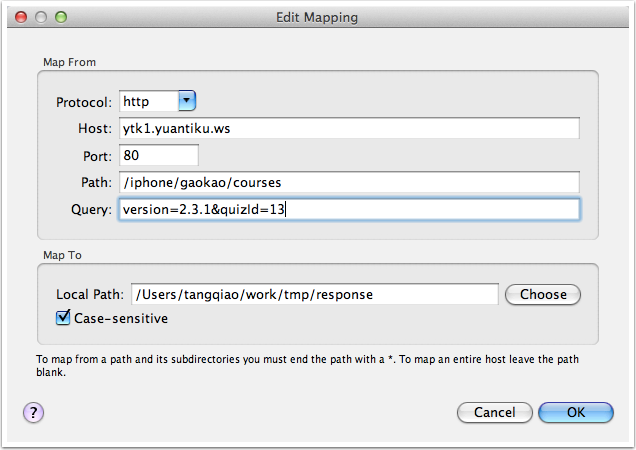Click the Map To section heading
The height and width of the screenshot is (450, 636).
[x=61, y=255]
